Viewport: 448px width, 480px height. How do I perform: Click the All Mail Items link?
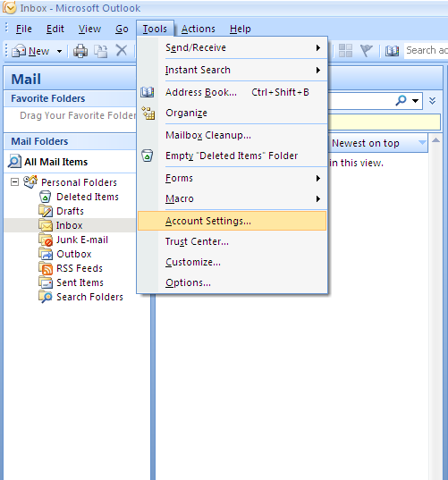click(x=55, y=162)
